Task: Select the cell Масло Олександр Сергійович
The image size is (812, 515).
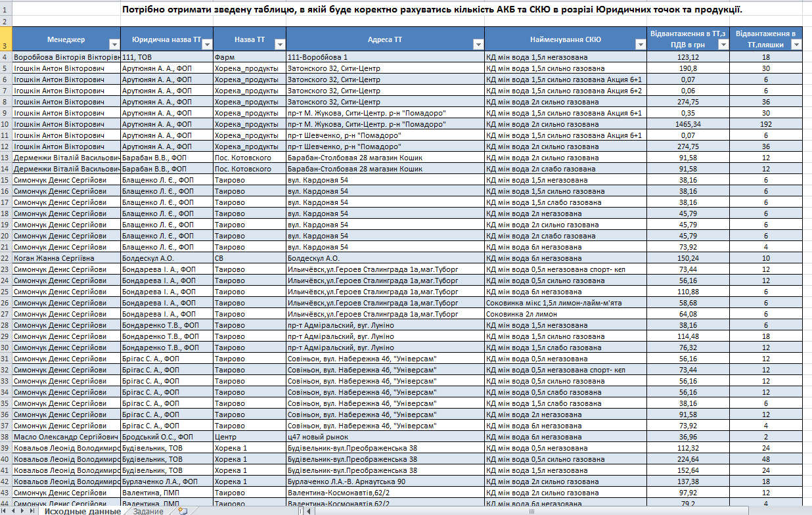Action: [66, 437]
